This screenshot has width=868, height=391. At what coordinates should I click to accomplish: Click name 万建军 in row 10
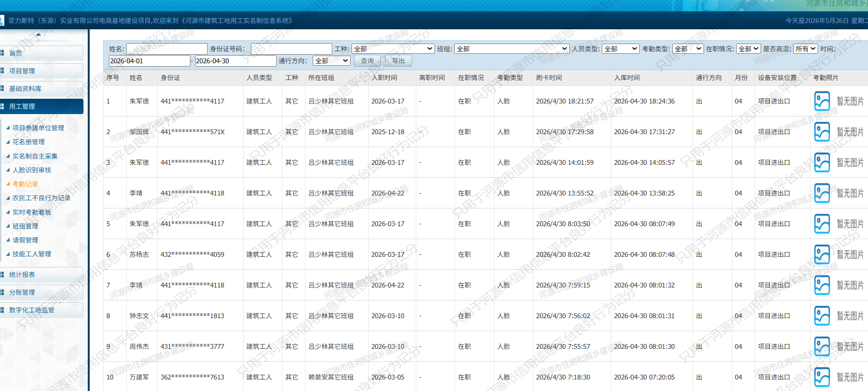pyautogui.click(x=139, y=377)
